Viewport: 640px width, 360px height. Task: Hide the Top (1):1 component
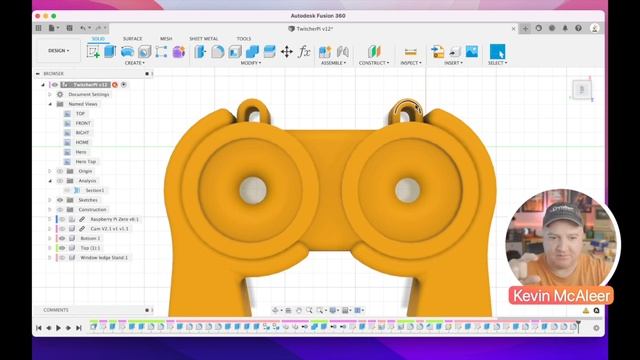pyautogui.click(x=62, y=248)
